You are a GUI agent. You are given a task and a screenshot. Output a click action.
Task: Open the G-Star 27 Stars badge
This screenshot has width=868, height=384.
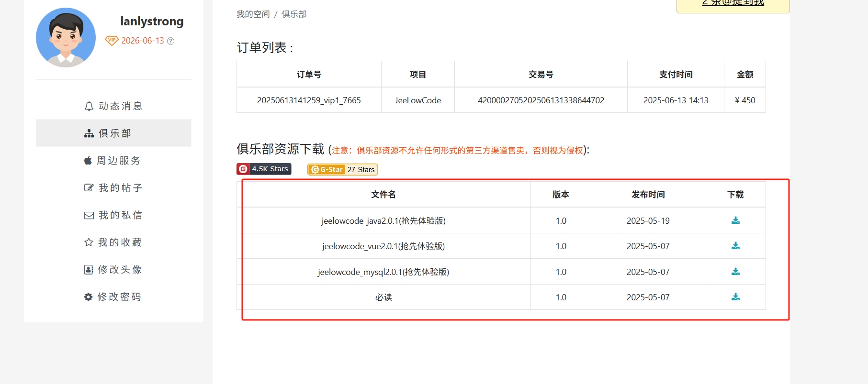click(x=343, y=169)
